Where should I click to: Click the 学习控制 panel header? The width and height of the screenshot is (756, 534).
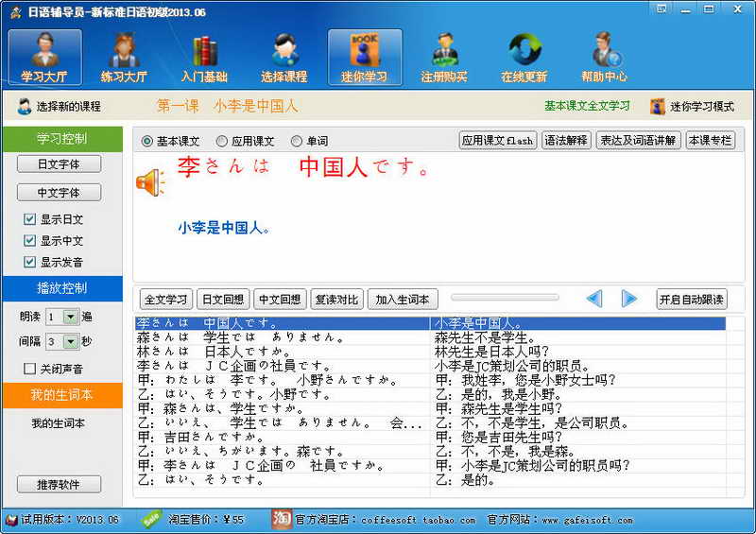point(62,139)
